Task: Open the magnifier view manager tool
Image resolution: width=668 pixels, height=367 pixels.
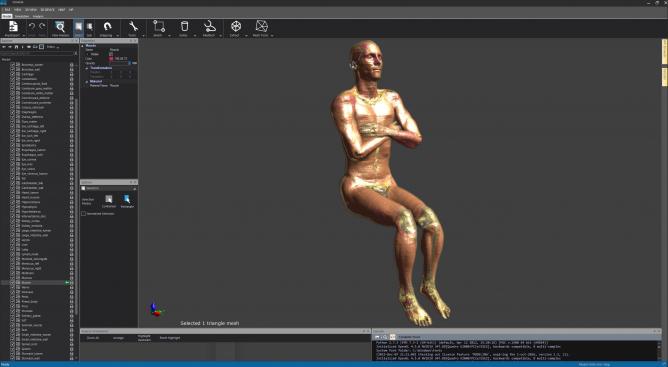Action: [60, 27]
